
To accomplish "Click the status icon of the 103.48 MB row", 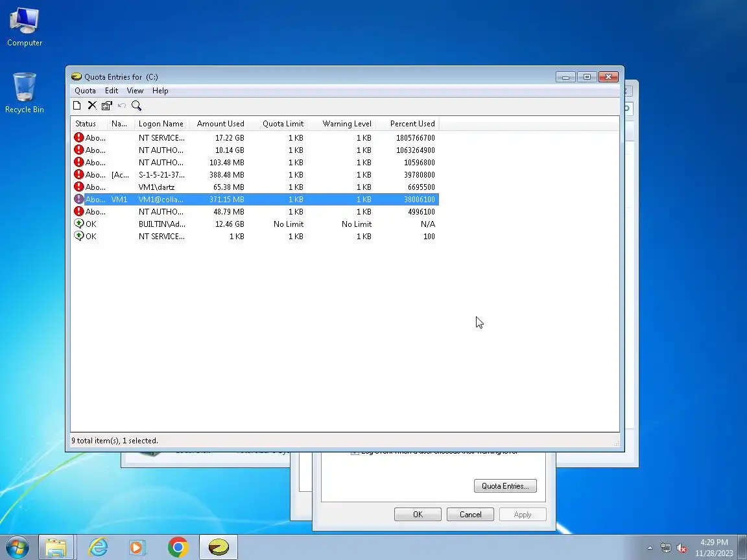I will click(79, 163).
